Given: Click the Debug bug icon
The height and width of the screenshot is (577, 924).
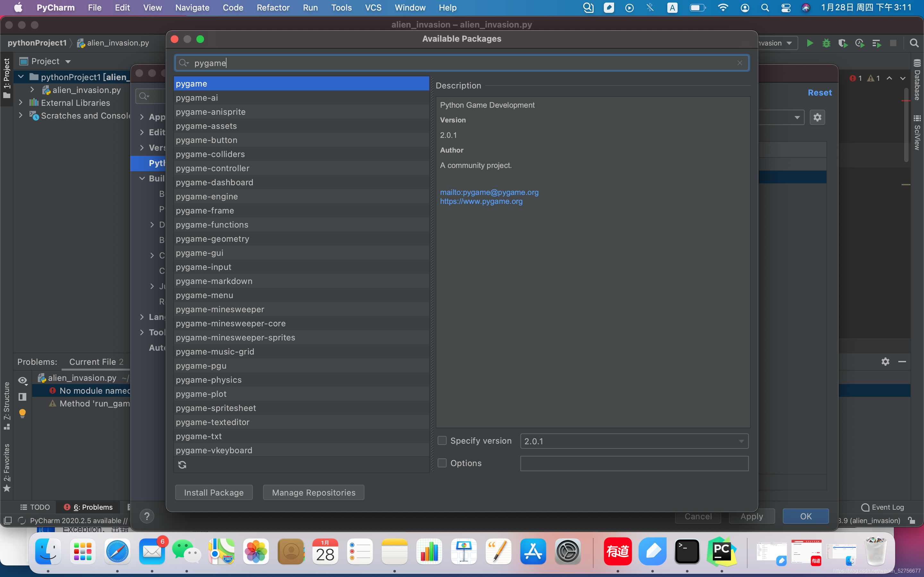Looking at the screenshot, I should 826,43.
